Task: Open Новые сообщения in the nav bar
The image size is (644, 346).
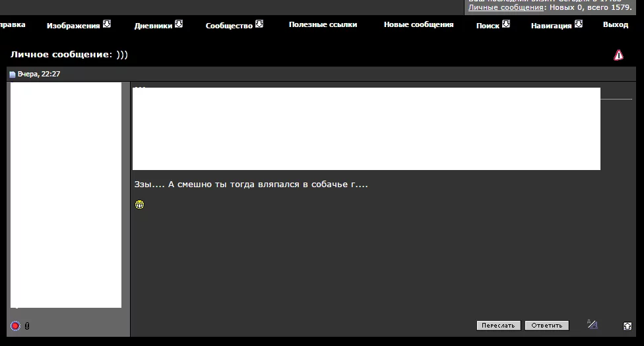Action: pos(418,24)
